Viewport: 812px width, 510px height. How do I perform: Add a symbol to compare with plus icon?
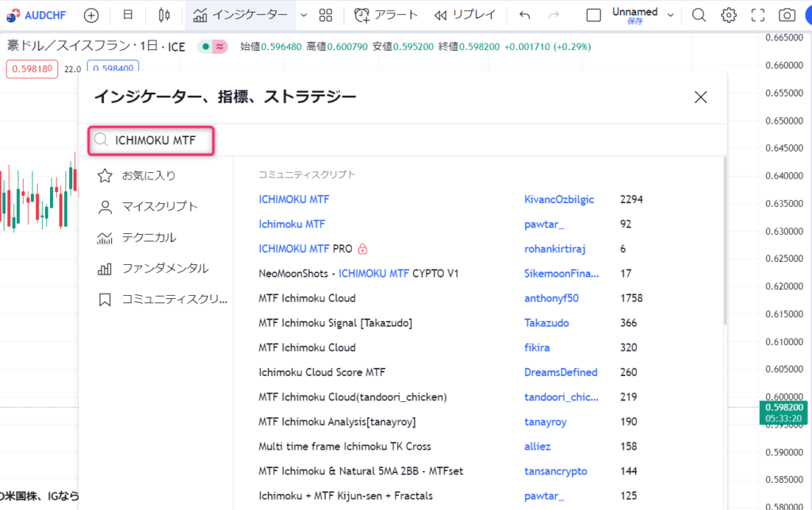[91, 16]
